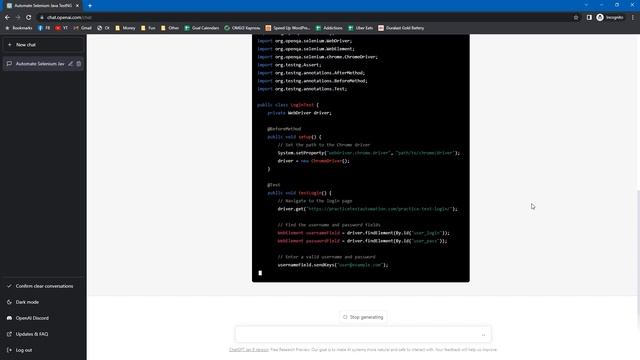Open the Automate Selenium Java conversation
The height and width of the screenshot is (360, 640).
pos(40,64)
